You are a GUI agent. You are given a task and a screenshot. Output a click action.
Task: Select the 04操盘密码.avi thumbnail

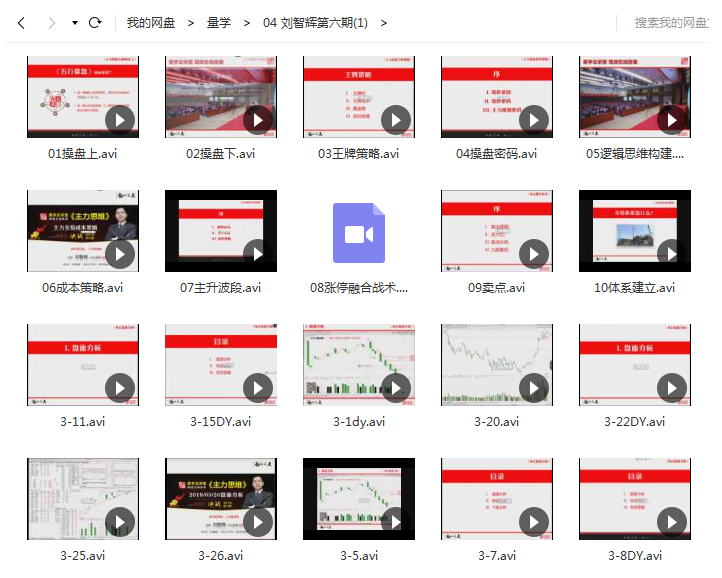click(497, 97)
